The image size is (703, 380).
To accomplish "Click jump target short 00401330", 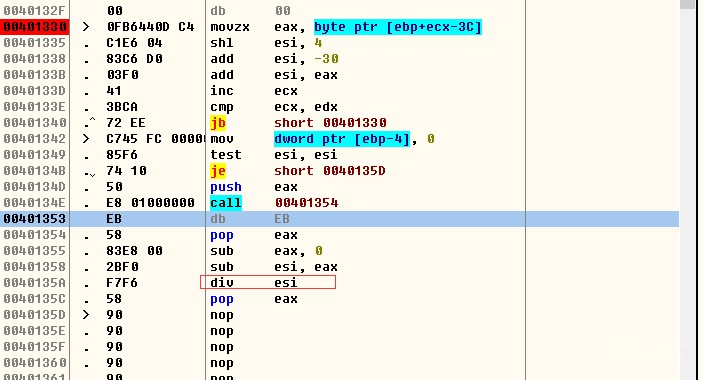I will pyautogui.click(x=330, y=123).
